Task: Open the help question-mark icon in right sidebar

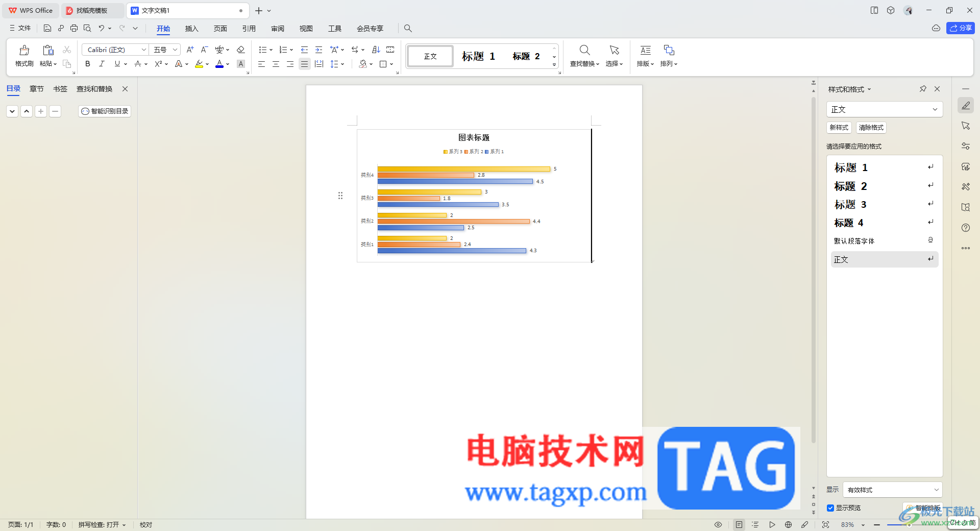Action: pos(966,228)
